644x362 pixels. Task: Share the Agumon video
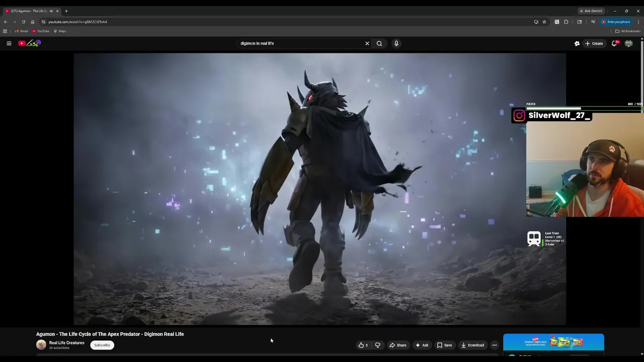(x=398, y=345)
